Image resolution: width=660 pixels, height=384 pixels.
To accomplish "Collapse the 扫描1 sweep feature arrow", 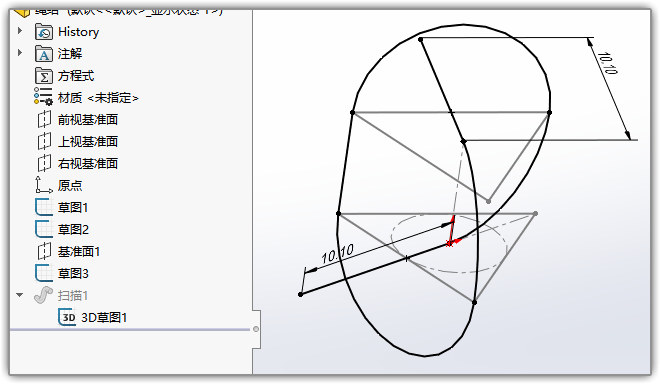I will click(x=19, y=295).
